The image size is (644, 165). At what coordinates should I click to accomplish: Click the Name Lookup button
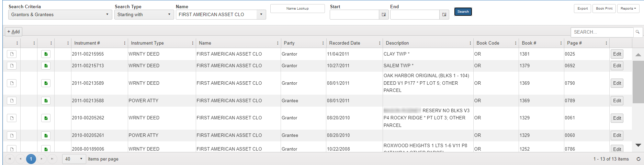(x=297, y=9)
